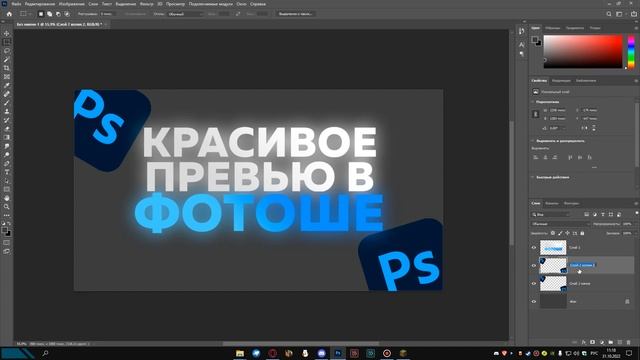Viewport: 640px width, 360px height.
Task: Open the Файл menu
Action: click(16, 4)
